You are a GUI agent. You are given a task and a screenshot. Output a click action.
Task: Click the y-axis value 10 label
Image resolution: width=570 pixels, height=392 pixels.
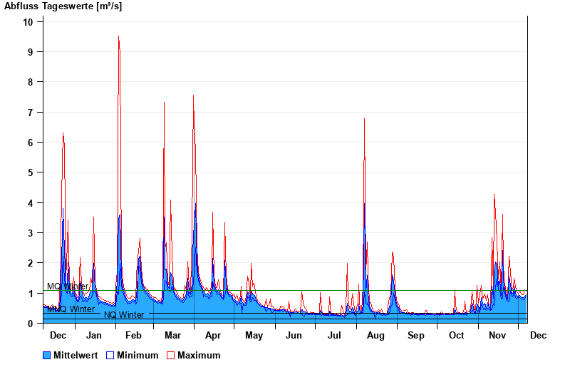(x=28, y=22)
